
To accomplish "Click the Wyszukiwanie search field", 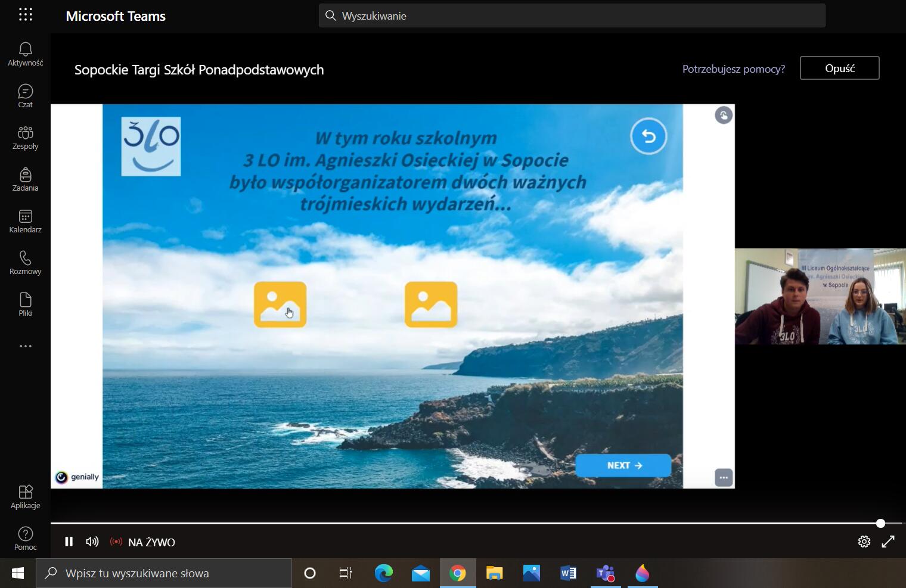I will [572, 16].
